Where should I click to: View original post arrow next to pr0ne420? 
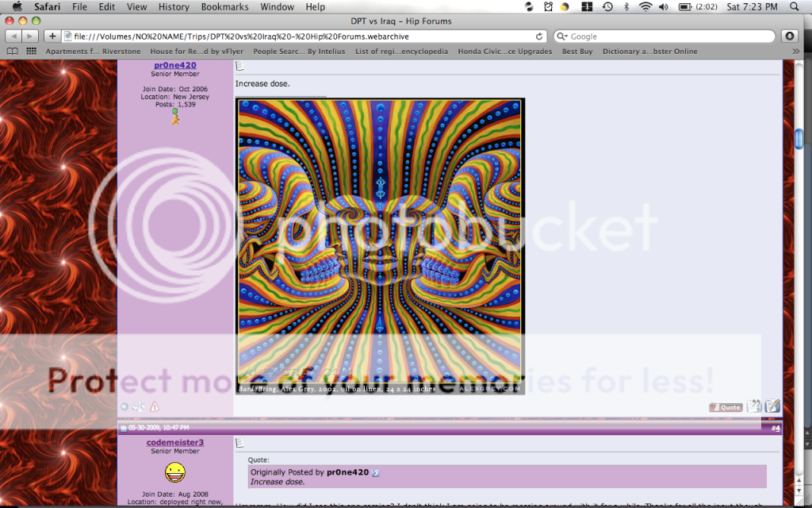(376, 473)
